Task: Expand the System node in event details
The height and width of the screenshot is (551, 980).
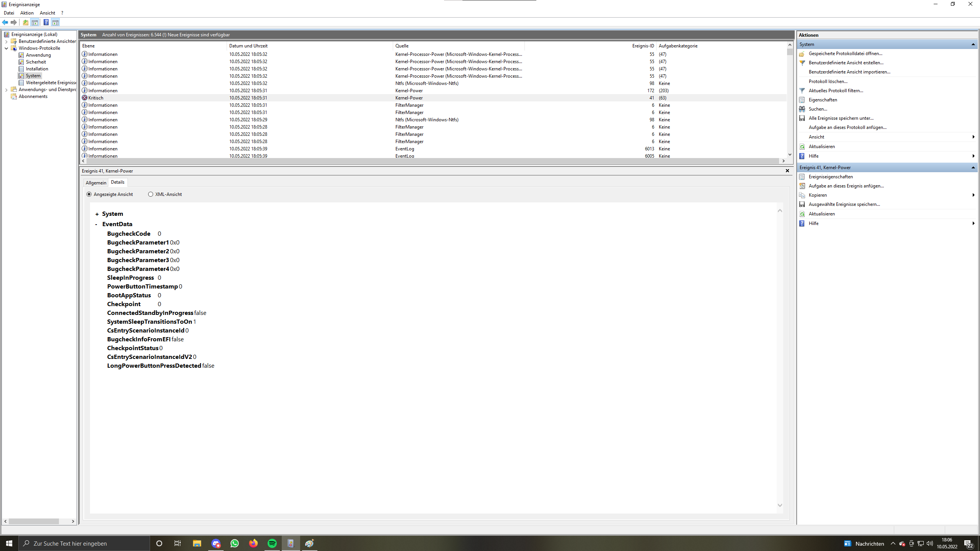Action: point(97,214)
